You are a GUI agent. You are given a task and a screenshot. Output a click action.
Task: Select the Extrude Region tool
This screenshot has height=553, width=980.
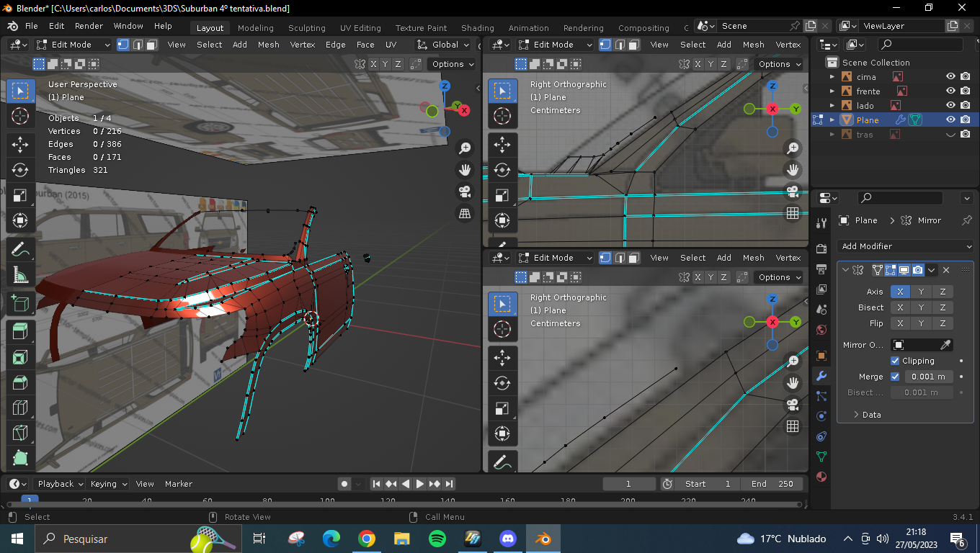(x=20, y=331)
